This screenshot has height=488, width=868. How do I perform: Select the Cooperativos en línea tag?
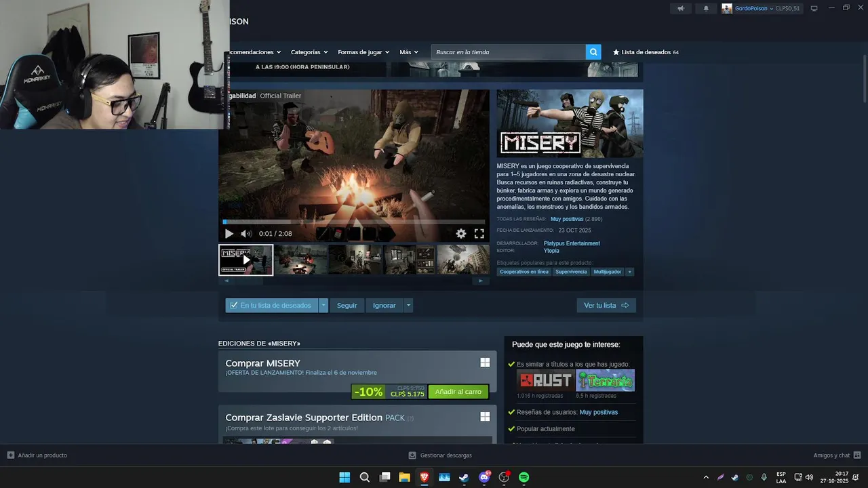(524, 272)
